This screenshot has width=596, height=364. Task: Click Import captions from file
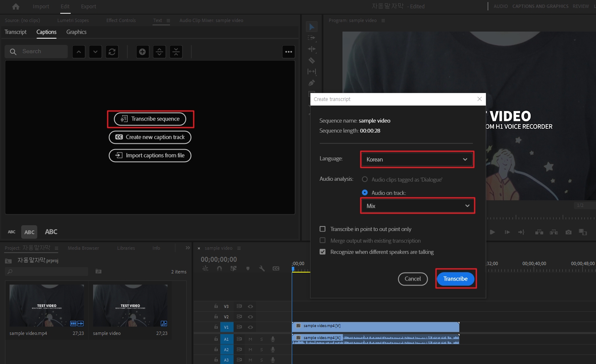click(x=150, y=155)
